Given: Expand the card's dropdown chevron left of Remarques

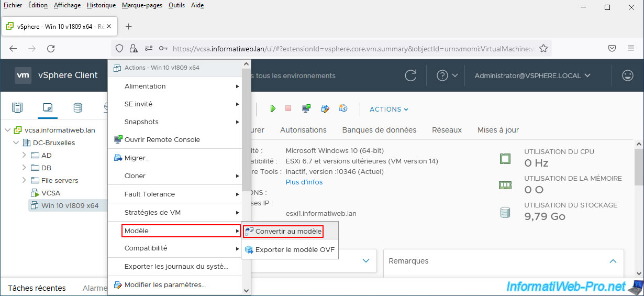Looking at the screenshot, I should pyautogui.click(x=365, y=260).
